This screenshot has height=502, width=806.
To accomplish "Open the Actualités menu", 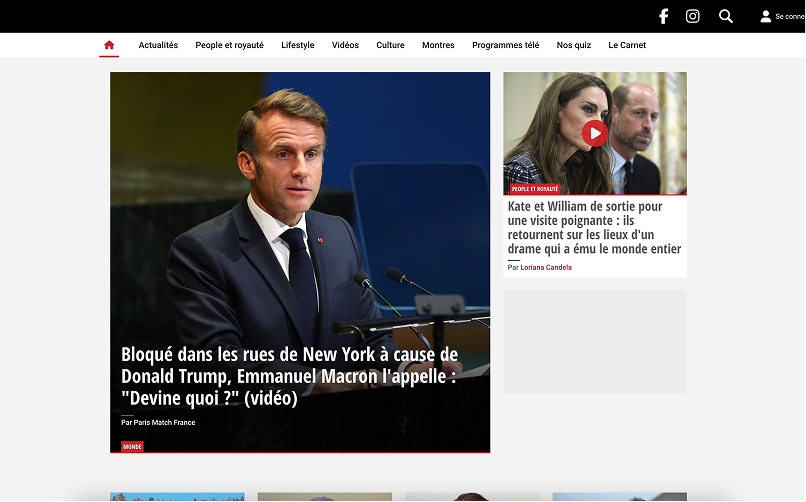I will pyautogui.click(x=158, y=45).
